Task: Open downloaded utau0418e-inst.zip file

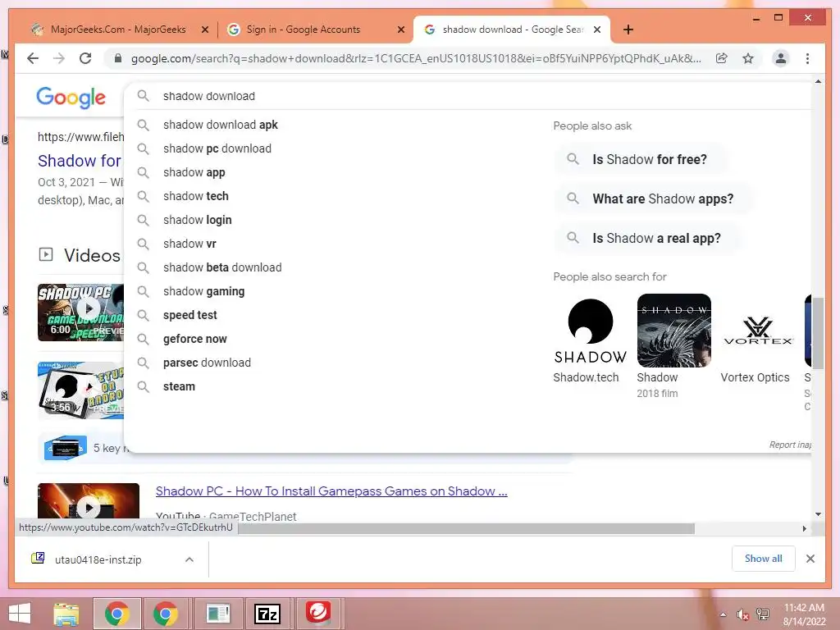Action: point(98,559)
